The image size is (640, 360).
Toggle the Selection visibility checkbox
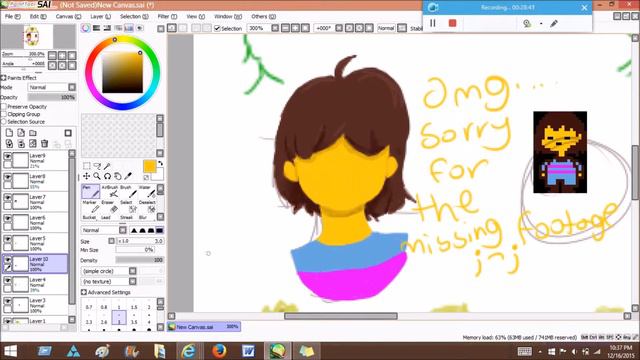tap(217, 28)
